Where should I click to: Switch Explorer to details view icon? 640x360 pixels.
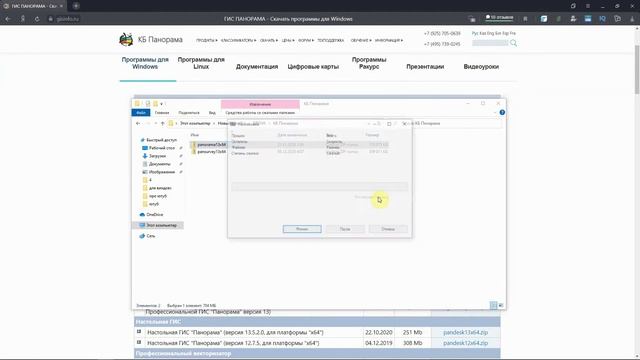493,305
